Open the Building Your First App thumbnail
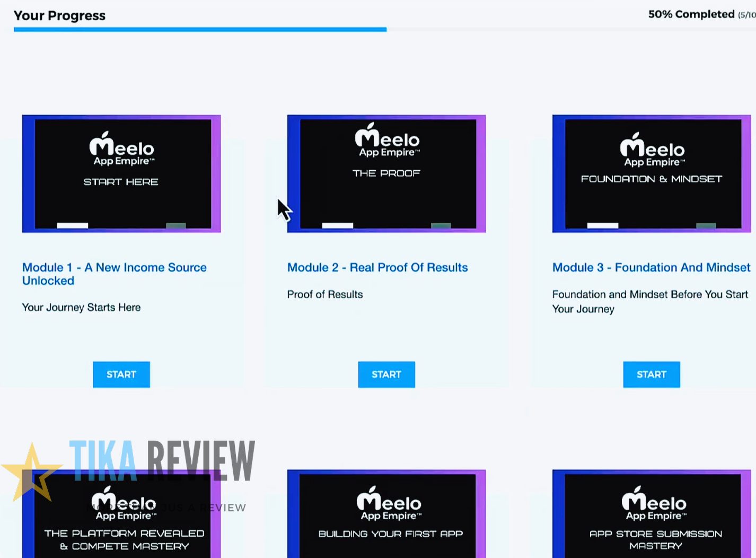756x558 pixels. 386,513
